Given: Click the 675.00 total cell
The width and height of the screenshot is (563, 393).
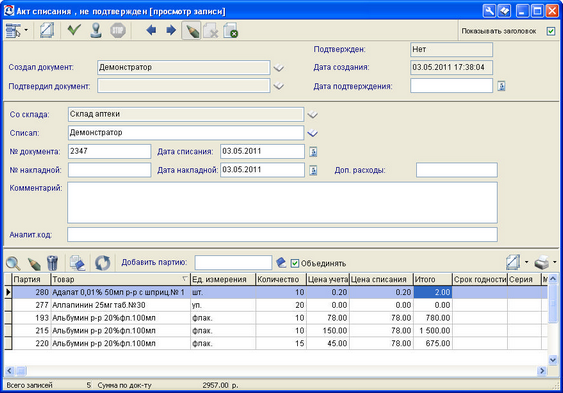Looking at the screenshot, I should [433, 343].
